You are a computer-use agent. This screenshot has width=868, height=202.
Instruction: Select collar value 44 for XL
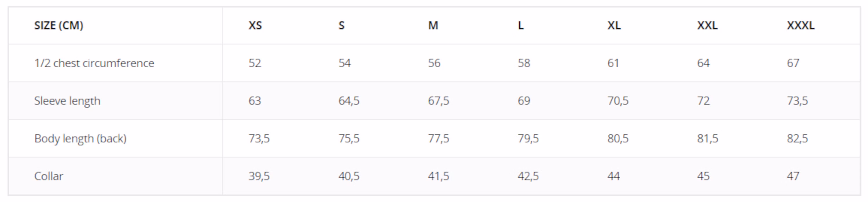[614, 176]
